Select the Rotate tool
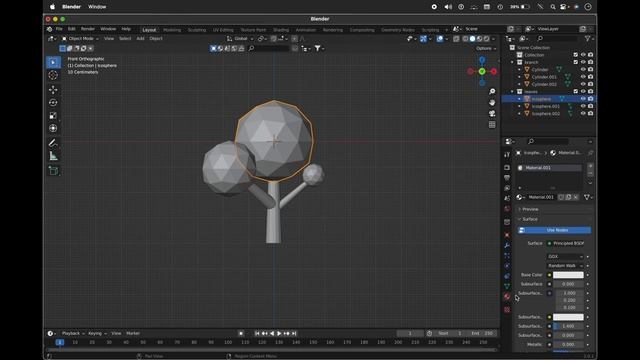This screenshot has width=640, height=360. pyautogui.click(x=53, y=102)
